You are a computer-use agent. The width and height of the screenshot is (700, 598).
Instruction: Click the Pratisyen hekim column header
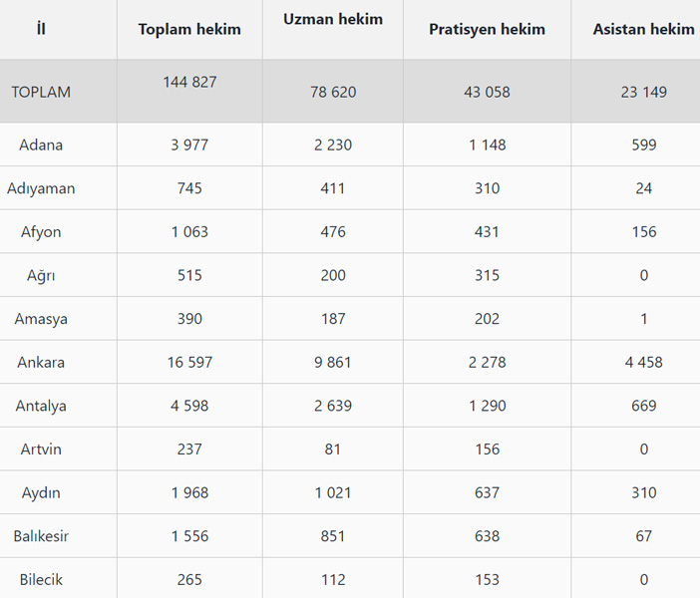tap(487, 29)
